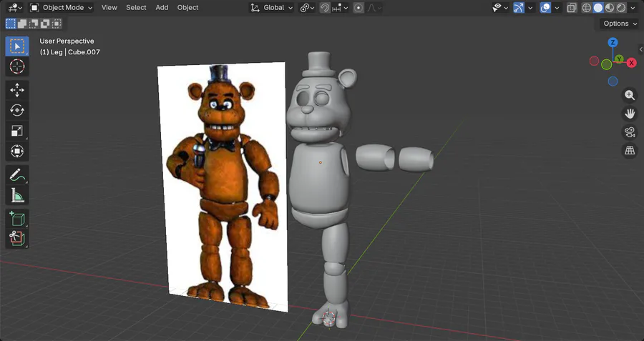The image size is (644, 341).
Task: Toggle X-Ray mode
Action: pyautogui.click(x=572, y=8)
